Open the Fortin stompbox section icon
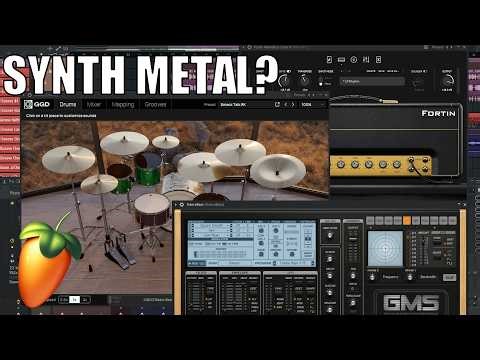 (329, 60)
